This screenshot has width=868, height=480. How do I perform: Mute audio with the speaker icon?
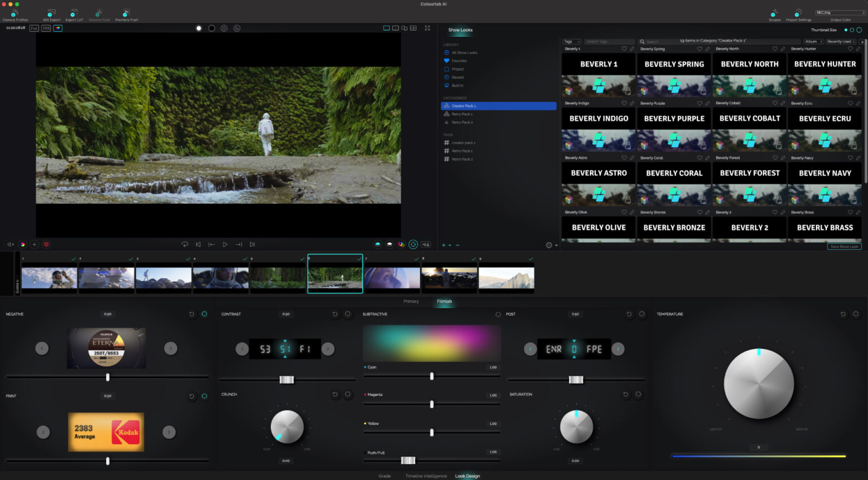pos(11,244)
